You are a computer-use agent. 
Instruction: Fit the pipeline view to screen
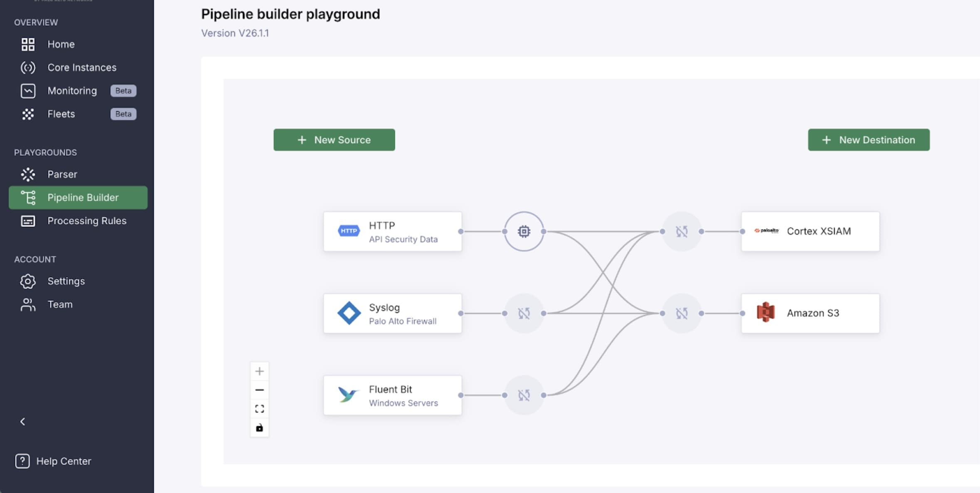click(x=259, y=409)
